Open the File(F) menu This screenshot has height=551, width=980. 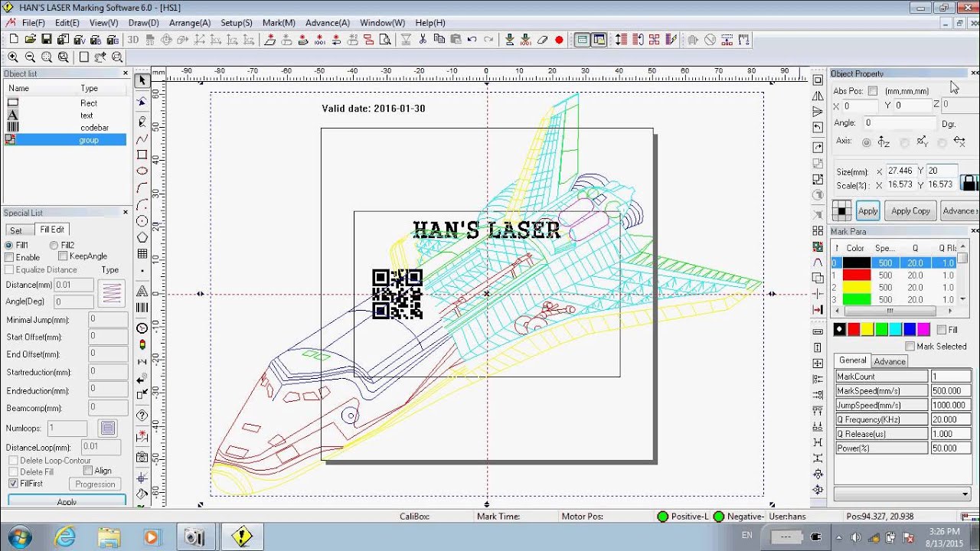pos(33,23)
